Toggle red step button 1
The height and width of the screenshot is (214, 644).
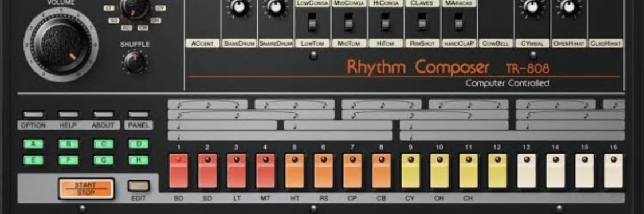[178, 171]
